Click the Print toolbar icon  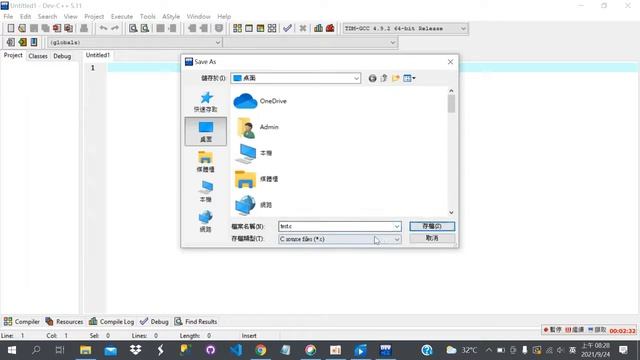tap(84, 28)
